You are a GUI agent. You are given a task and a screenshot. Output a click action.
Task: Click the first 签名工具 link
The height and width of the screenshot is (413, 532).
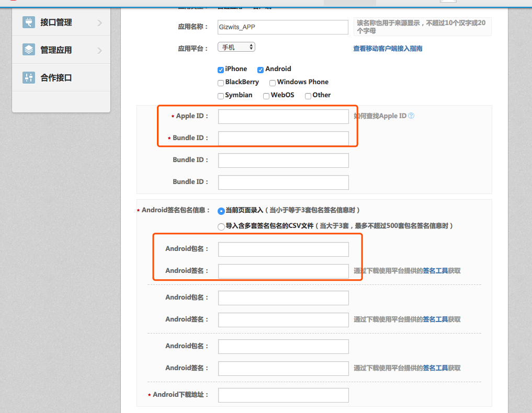[x=434, y=271]
